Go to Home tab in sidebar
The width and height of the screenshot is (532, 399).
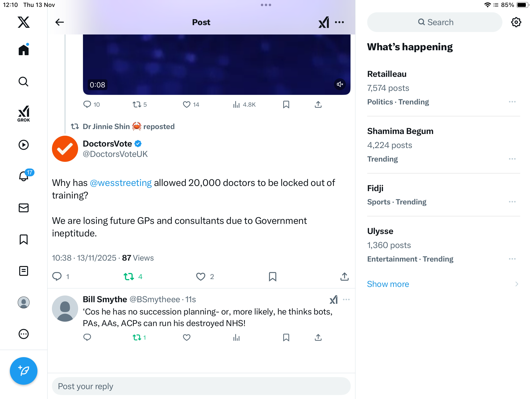point(24,50)
